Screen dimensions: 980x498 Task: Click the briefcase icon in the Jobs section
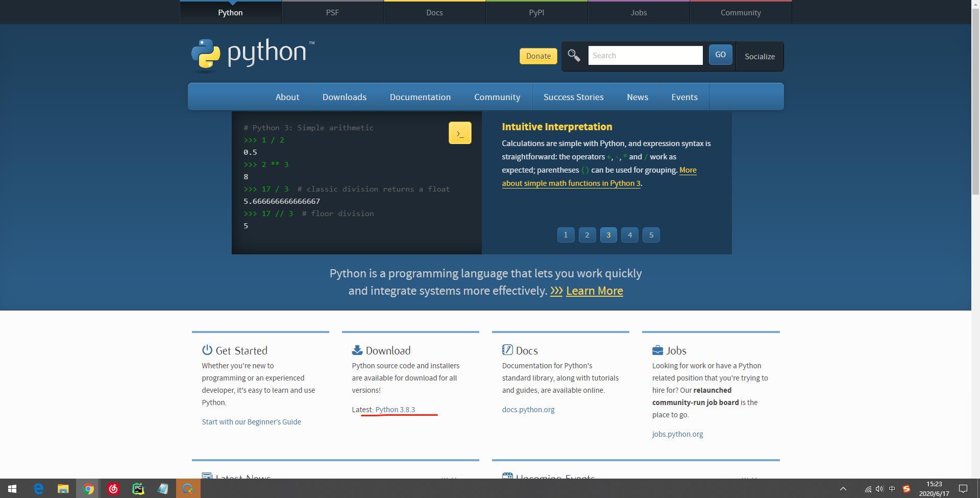657,349
